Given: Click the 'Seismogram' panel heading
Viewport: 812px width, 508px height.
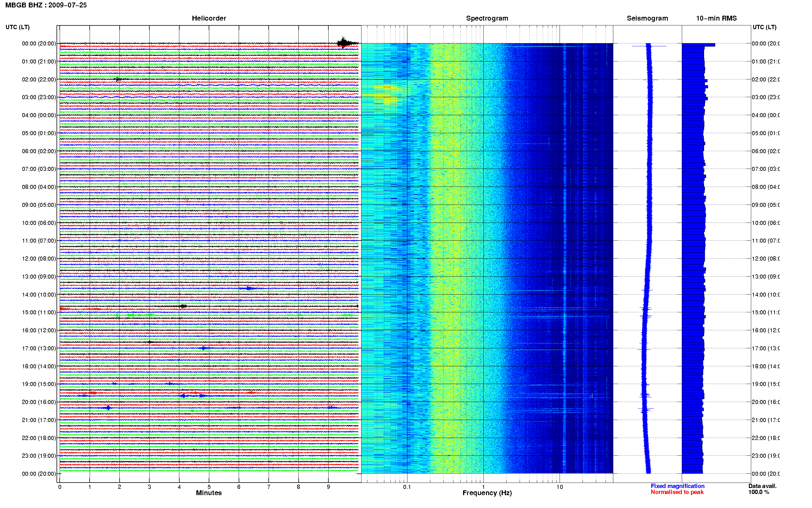Looking at the screenshot, I should 647,18.
